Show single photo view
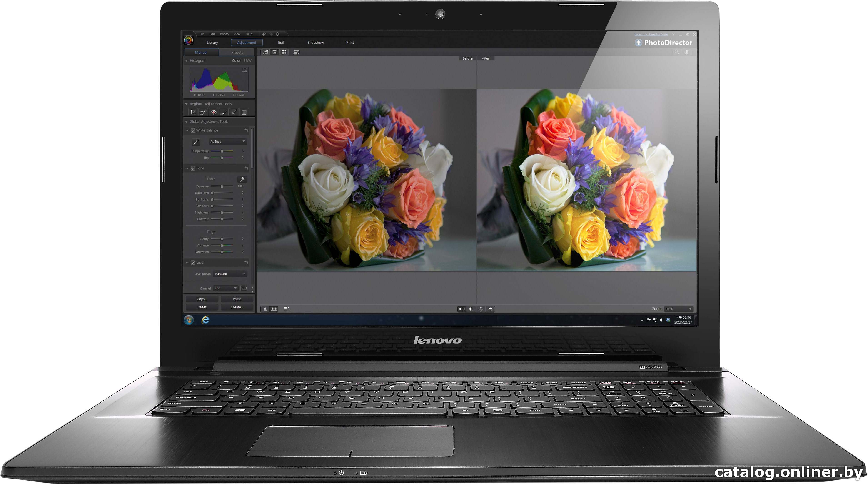Image resolution: width=868 pixels, height=484 pixels. [x=265, y=309]
